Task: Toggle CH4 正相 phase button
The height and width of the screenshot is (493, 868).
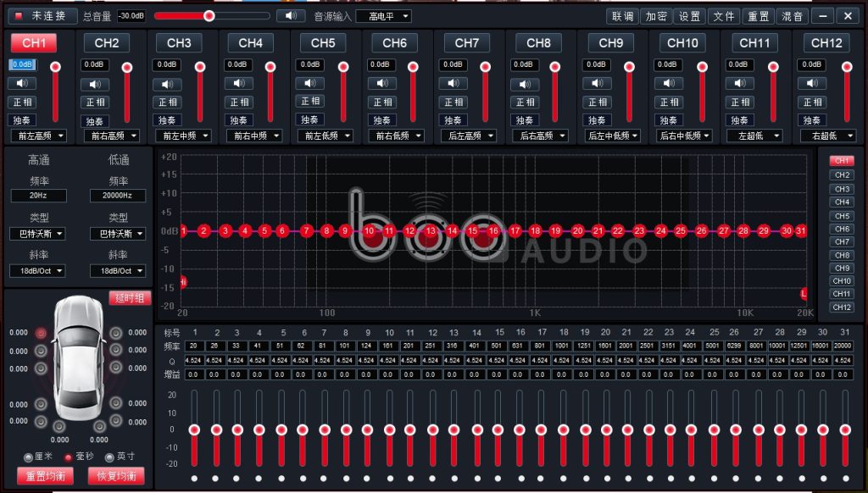Action: pyautogui.click(x=238, y=102)
